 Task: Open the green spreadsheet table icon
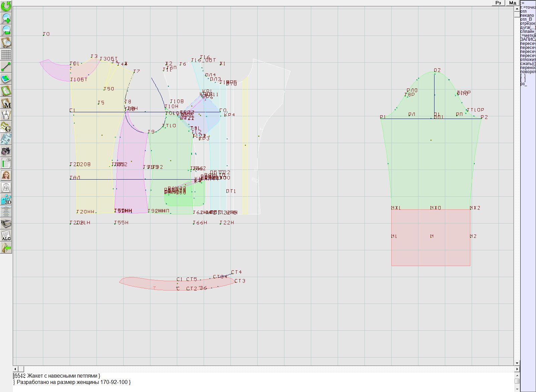[6, 164]
